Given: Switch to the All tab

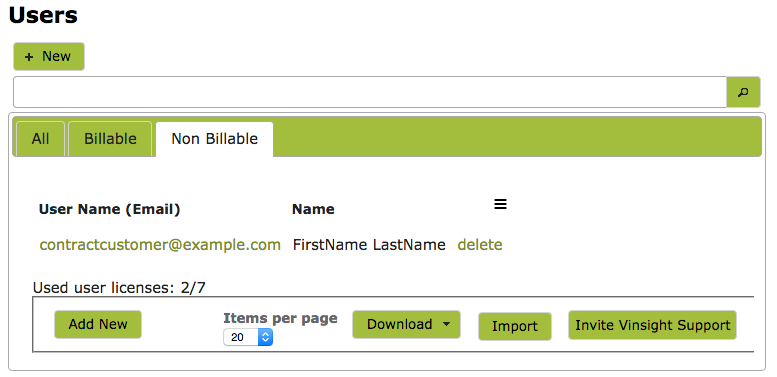Looking at the screenshot, I should pos(40,139).
